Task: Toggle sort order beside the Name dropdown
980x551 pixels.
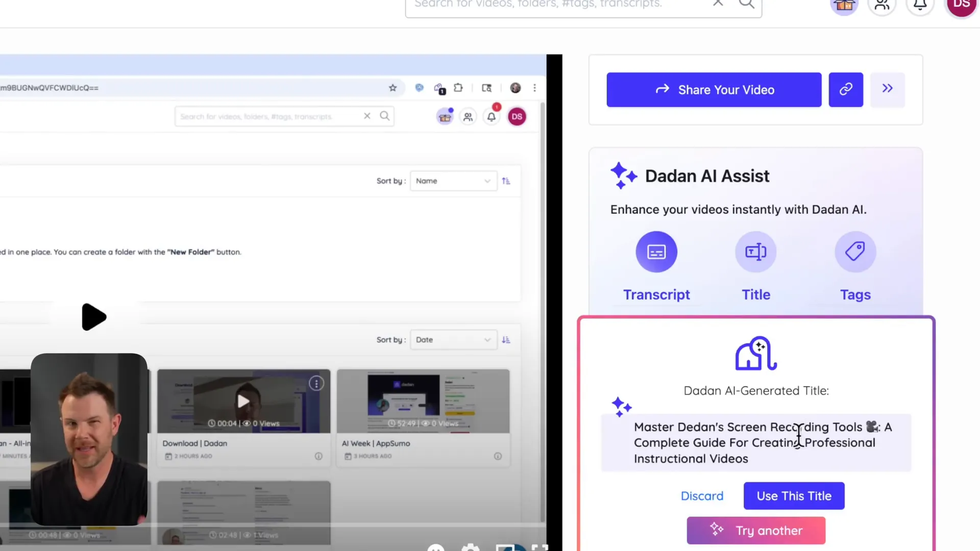Action: point(506,181)
